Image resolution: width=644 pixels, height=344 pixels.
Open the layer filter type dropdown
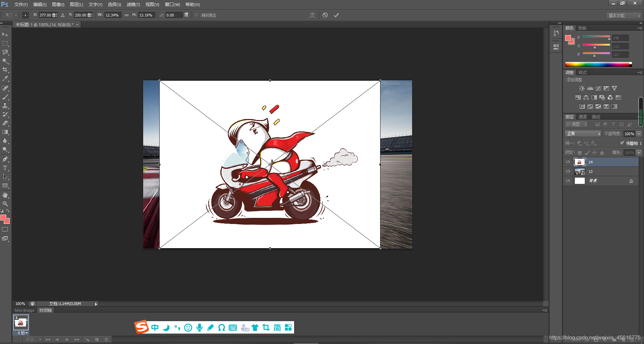[576, 124]
